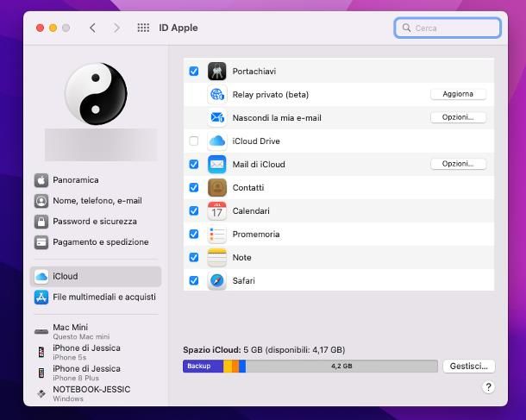
Task: Open File multimediali e acquisti
Action: (x=96, y=298)
